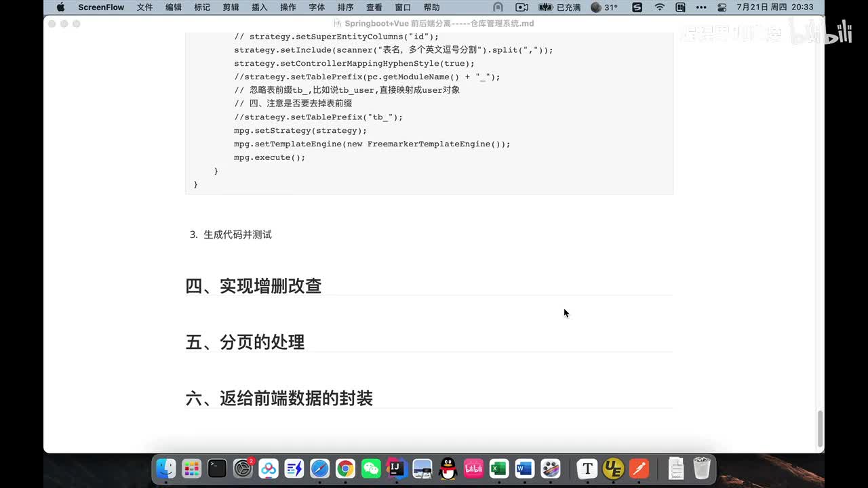Open the 帮助 menu
Screen dimensions: 868x488
[x=431, y=7]
